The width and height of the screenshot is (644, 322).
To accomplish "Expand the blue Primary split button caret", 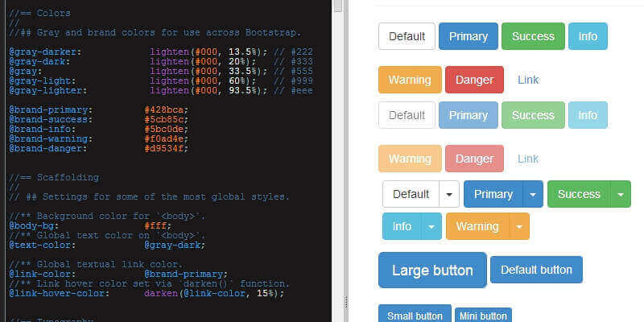I will (x=533, y=194).
